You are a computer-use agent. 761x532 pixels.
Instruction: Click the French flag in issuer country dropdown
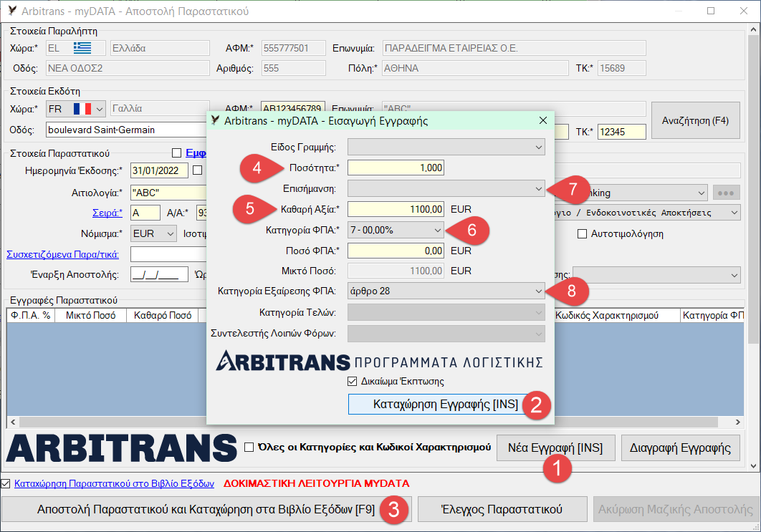pos(82,109)
